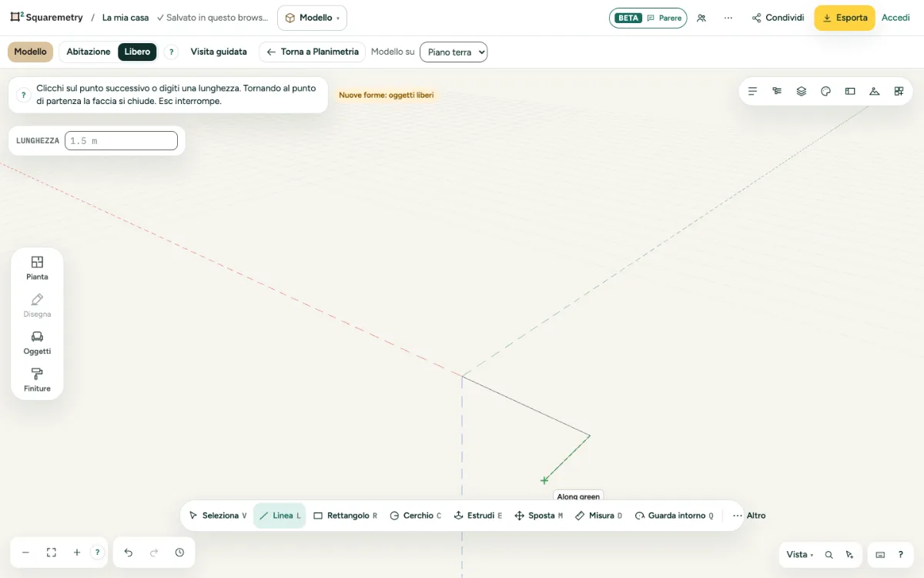Image resolution: width=924 pixels, height=578 pixels.
Task: Zoom in with the plus icon
Action: coord(77,553)
